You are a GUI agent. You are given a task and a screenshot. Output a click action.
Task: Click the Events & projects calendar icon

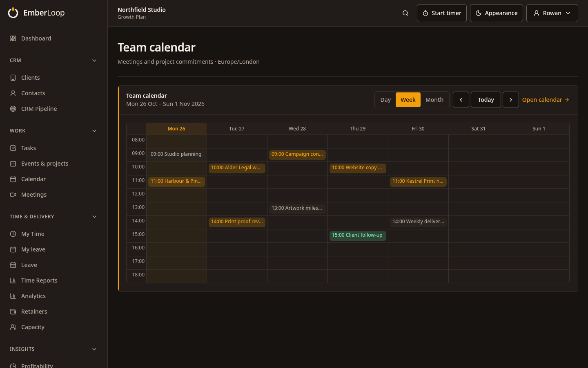[13, 164]
